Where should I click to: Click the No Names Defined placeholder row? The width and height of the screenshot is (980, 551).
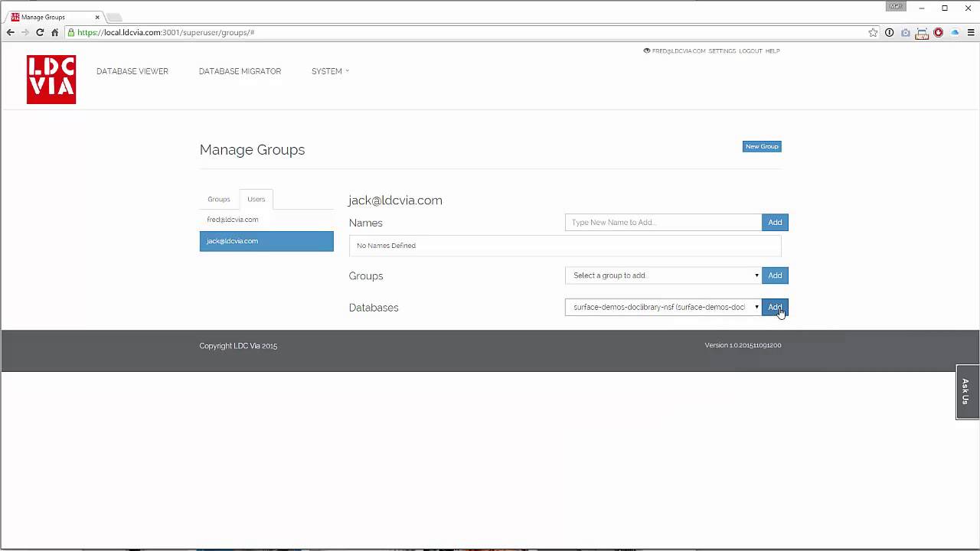pyautogui.click(x=565, y=246)
